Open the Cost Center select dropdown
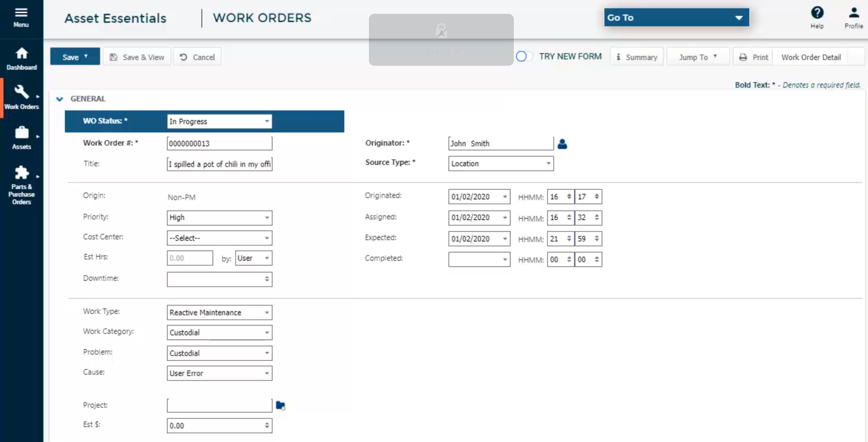This screenshot has width=868, height=442. (266, 238)
